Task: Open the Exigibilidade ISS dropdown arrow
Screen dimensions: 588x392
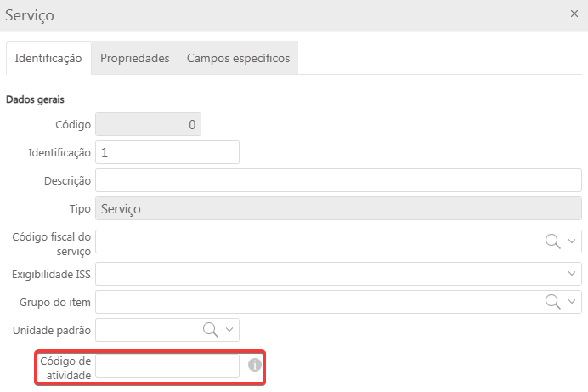Action: (572, 273)
